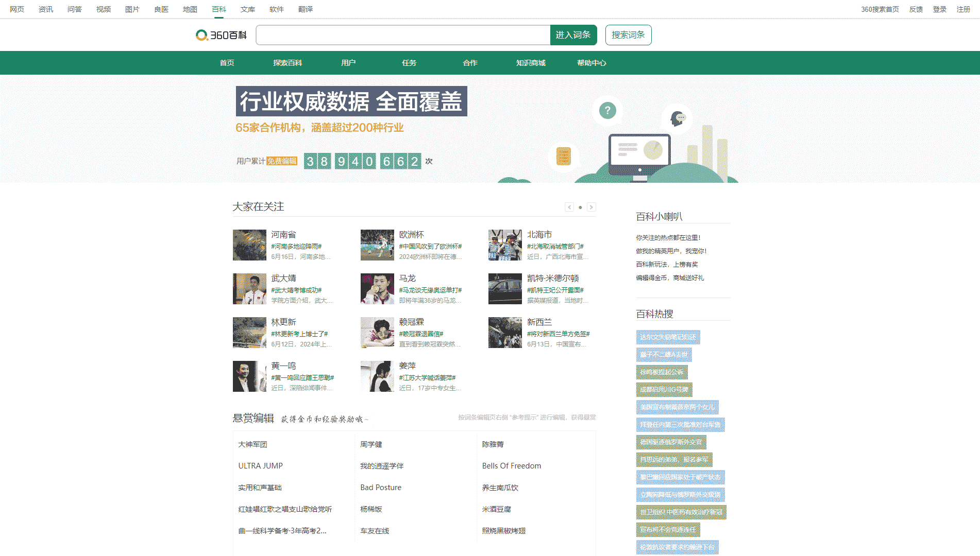Open the 马龙 thumbnail image
Screen dimensions: 980x556
coord(377,289)
